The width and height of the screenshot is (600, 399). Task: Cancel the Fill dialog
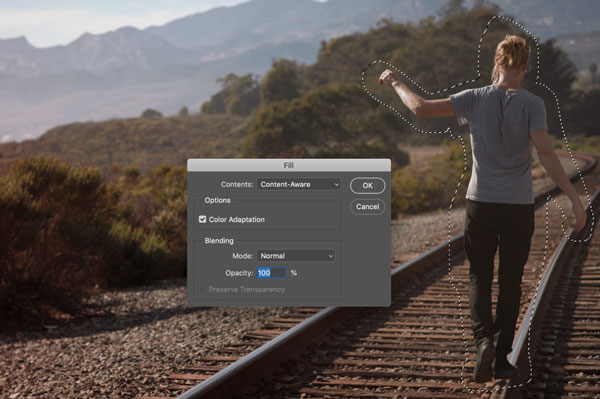tap(367, 207)
